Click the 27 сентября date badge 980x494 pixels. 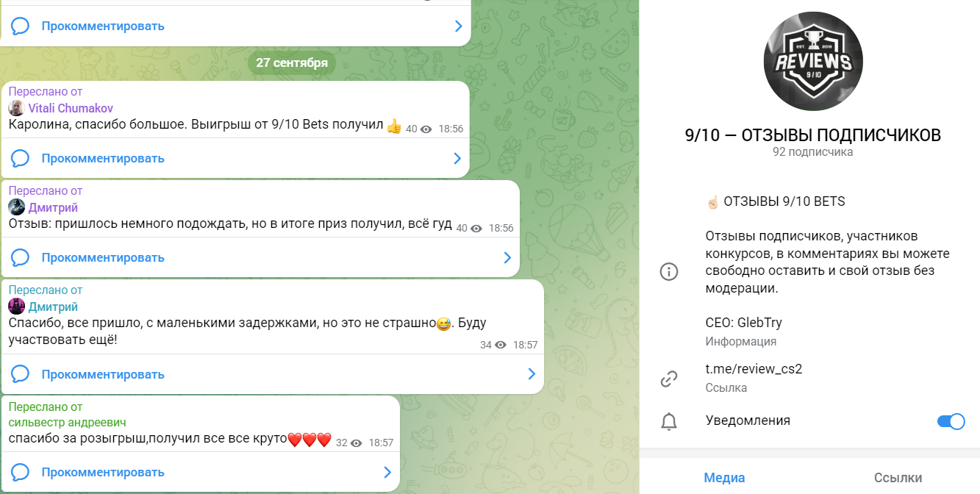point(292,62)
